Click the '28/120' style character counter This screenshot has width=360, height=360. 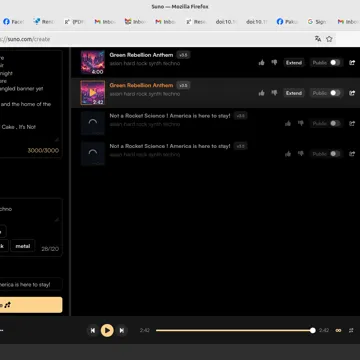[50, 249]
